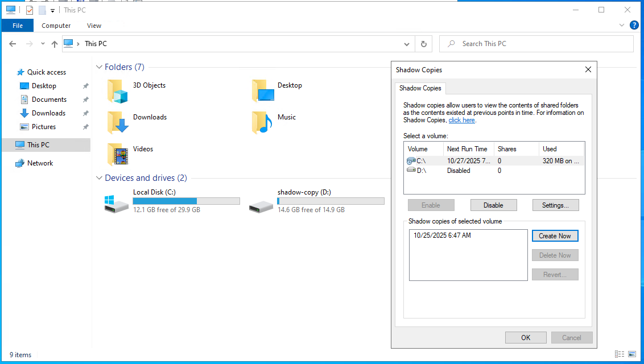The width and height of the screenshot is (644, 364).
Task: Open the address bar history dropdown
Action: point(407,44)
